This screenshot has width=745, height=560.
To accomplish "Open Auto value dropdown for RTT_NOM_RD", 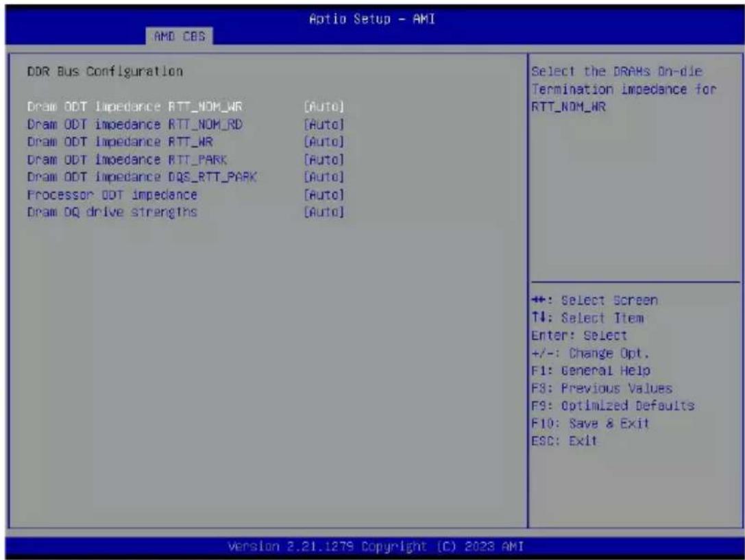I will click(x=323, y=125).
